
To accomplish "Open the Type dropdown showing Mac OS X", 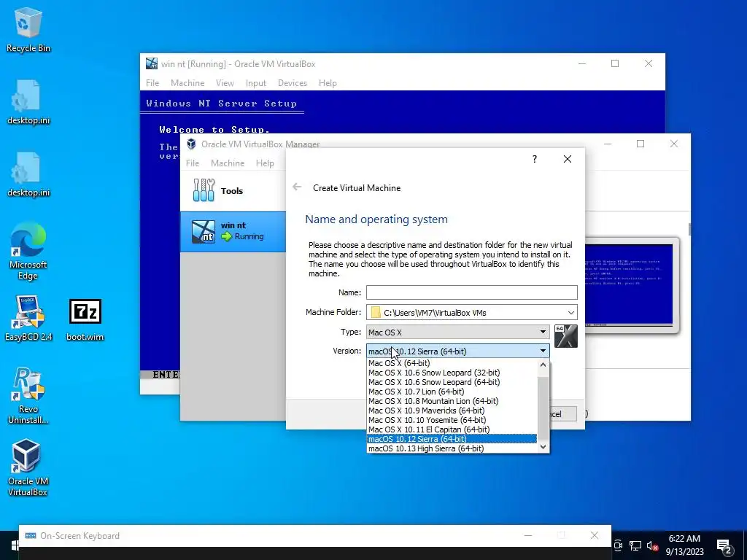I will pyautogui.click(x=457, y=332).
